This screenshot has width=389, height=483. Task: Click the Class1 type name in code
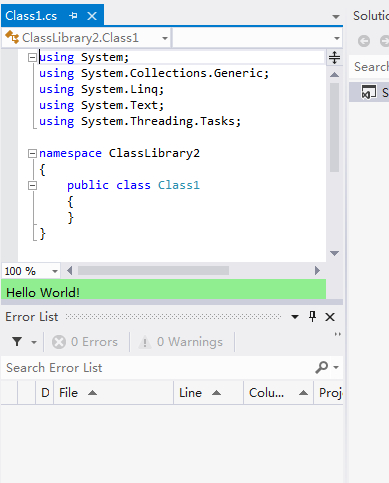pyautogui.click(x=179, y=185)
